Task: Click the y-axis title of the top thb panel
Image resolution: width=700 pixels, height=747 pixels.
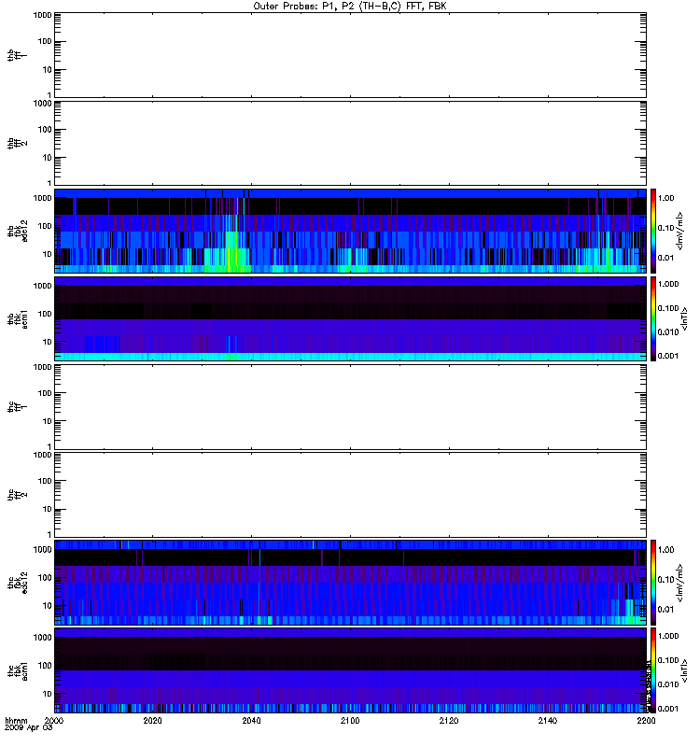Action: [18, 55]
